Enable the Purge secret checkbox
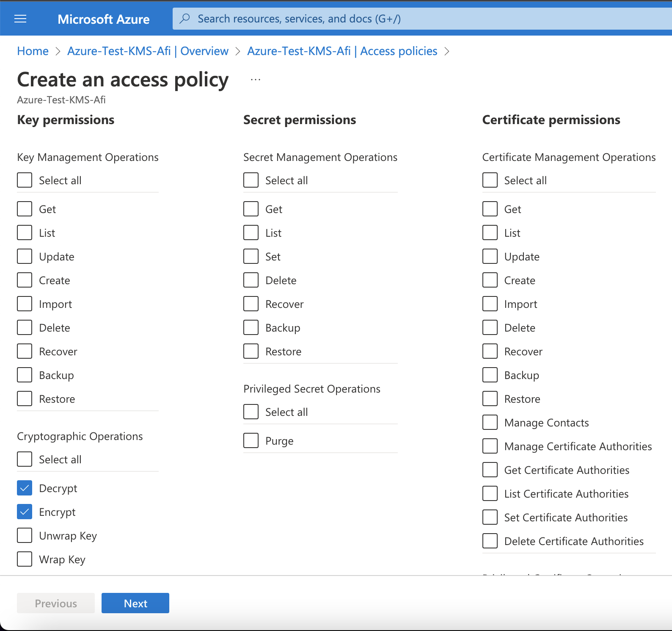 (251, 440)
